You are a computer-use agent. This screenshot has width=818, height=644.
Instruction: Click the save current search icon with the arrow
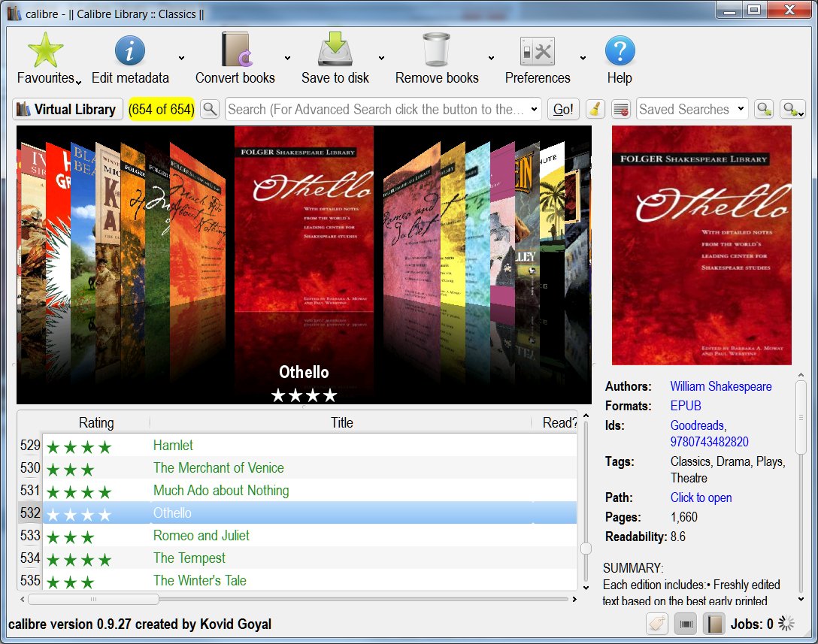coord(792,109)
